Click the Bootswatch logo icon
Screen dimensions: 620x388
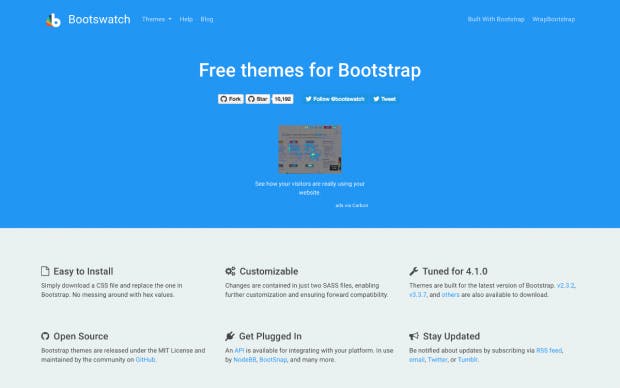tap(53, 20)
